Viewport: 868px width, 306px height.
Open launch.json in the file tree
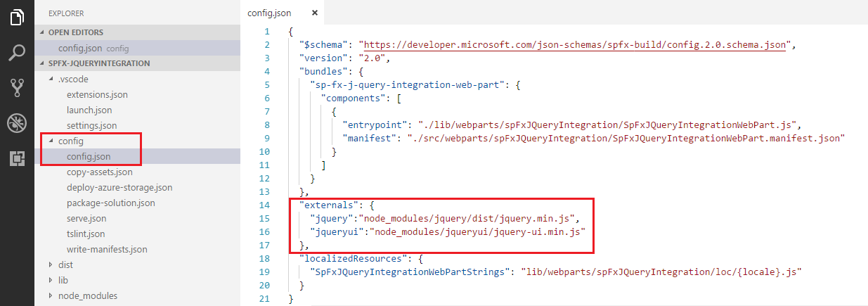coord(89,110)
